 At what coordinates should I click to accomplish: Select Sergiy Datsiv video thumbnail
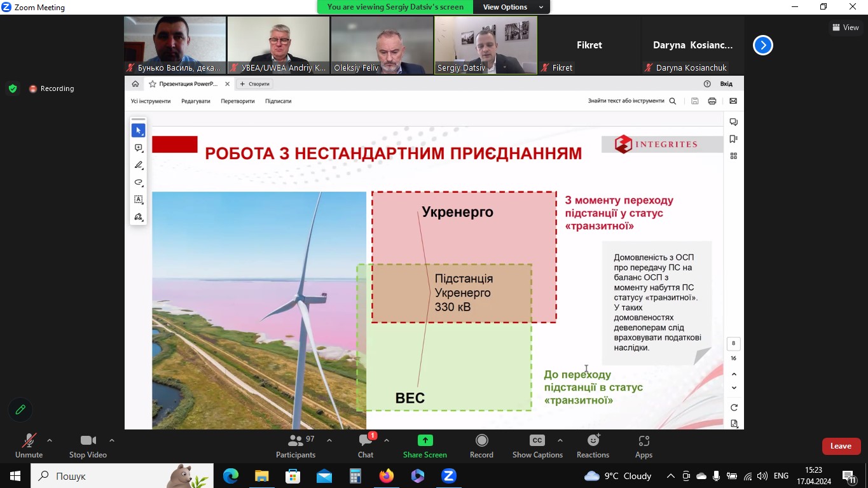click(486, 45)
